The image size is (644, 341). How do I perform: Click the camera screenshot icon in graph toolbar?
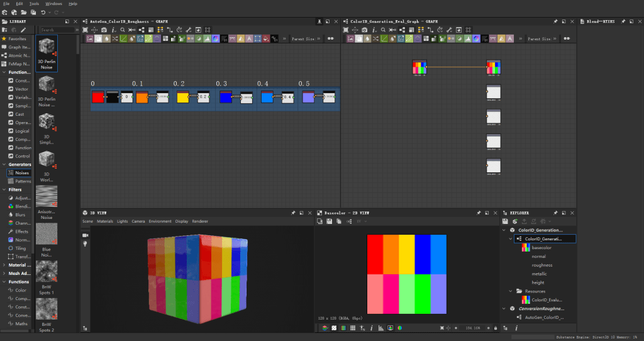pos(104,30)
